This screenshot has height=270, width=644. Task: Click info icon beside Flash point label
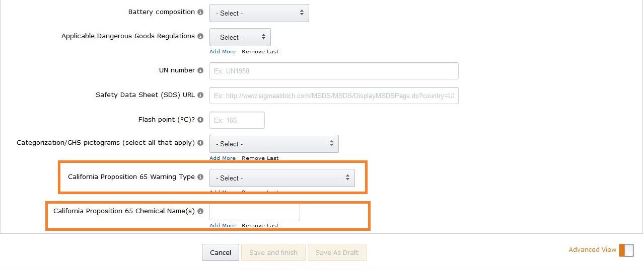click(x=200, y=120)
